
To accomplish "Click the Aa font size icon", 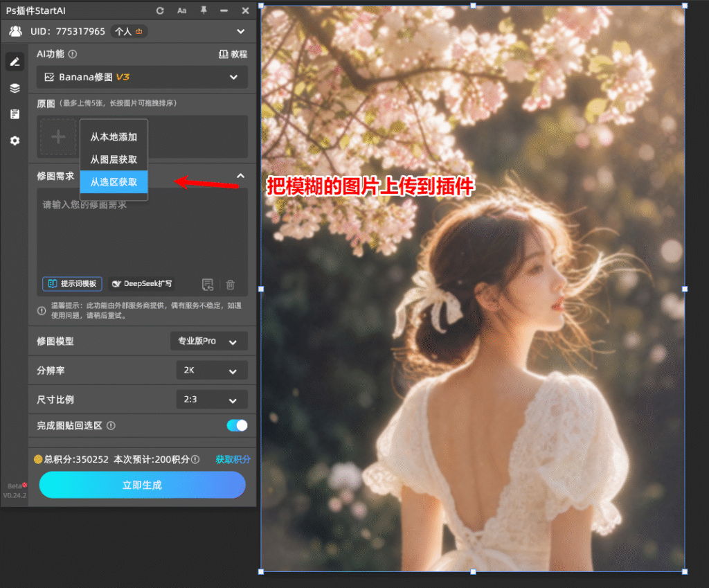I will [182, 11].
